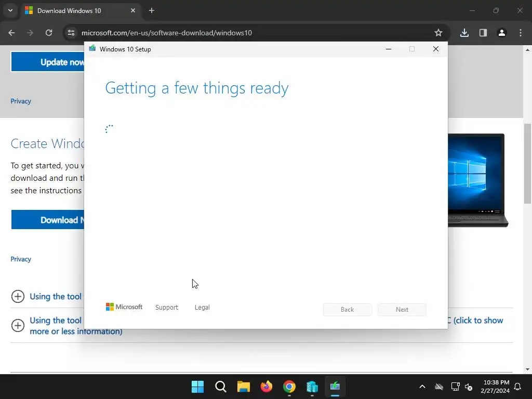532x399 pixels.
Task: Go forward in Chrome browser
Action: point(30,33)
